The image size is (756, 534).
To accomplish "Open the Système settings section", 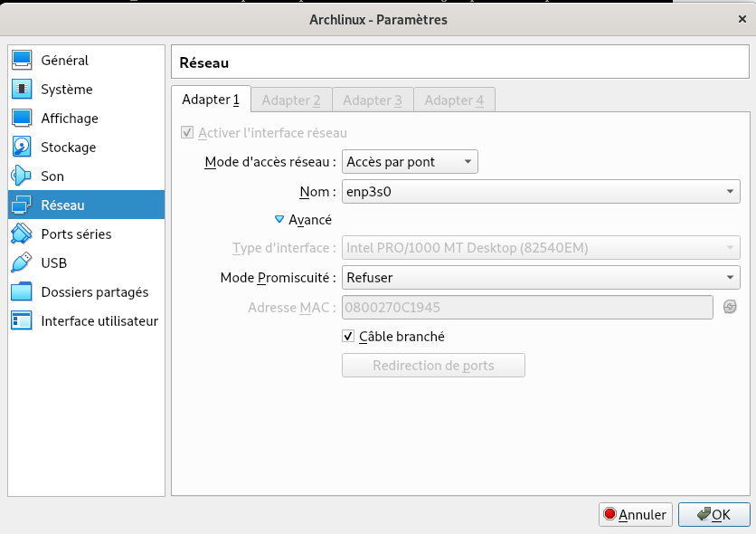I will click(x=86, y=90).
